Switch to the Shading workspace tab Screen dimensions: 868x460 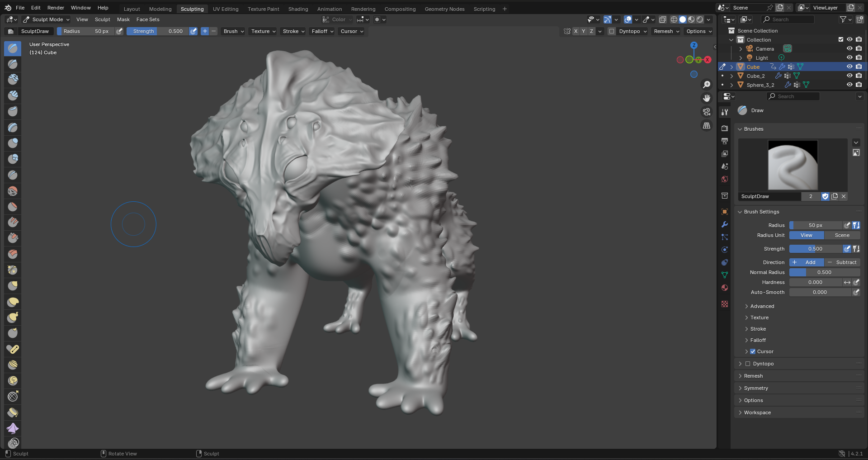[298, 9]
